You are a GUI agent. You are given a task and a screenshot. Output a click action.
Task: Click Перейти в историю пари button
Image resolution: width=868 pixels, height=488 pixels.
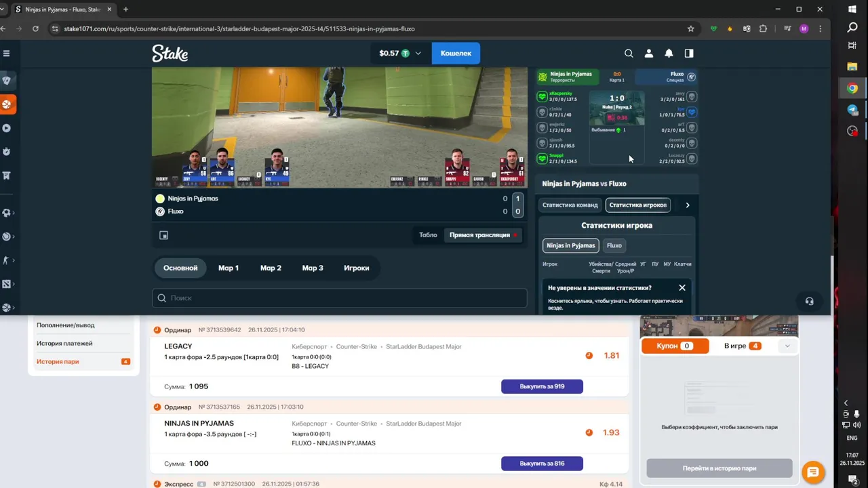[719, 468]
